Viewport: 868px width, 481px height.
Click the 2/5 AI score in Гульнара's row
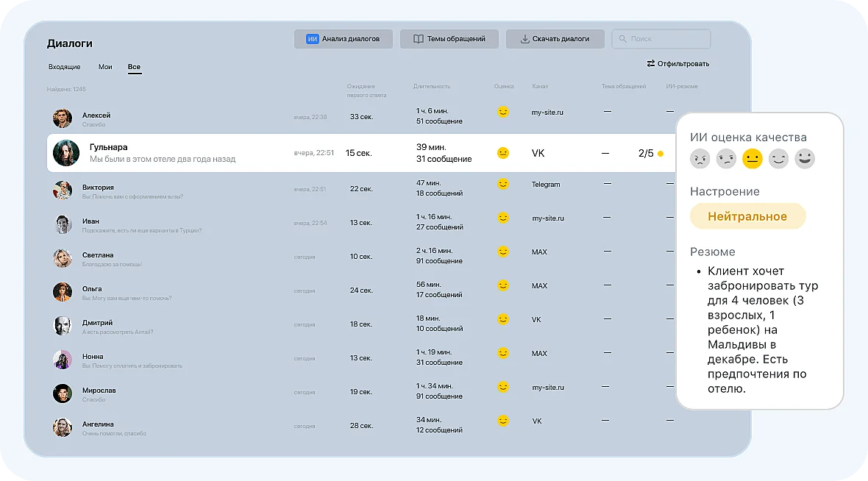click(x=646, y=153)
